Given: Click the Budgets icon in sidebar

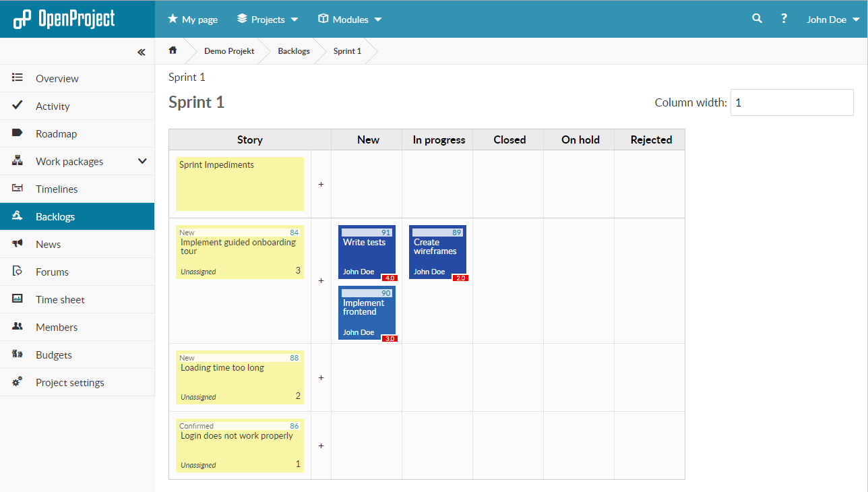Looking at the screenshot, I should pos(18,355).
